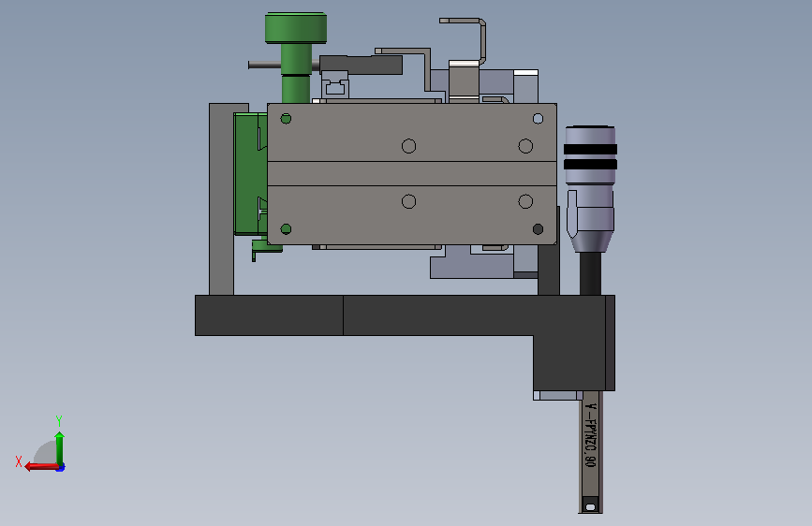The height and width of the screenshot is (526, 812).
Task: Select the green knob cap at the top
Action: (x=296, y=27)
